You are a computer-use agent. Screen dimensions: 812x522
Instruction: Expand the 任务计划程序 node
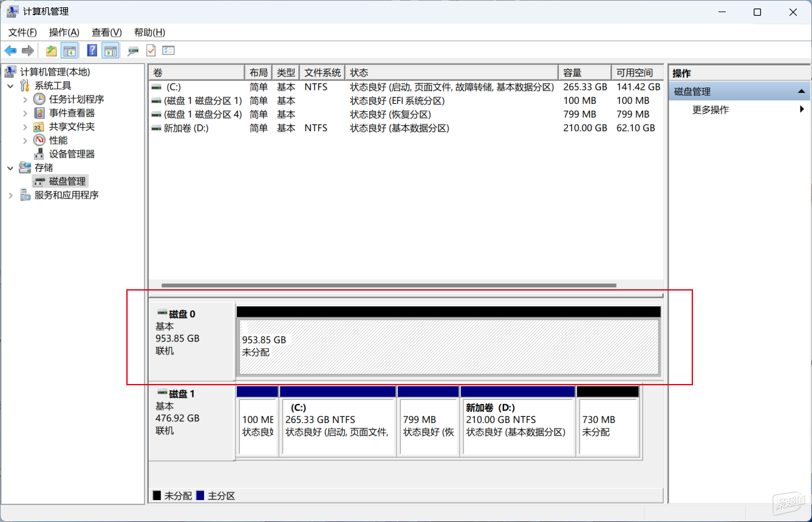[25, 99]
